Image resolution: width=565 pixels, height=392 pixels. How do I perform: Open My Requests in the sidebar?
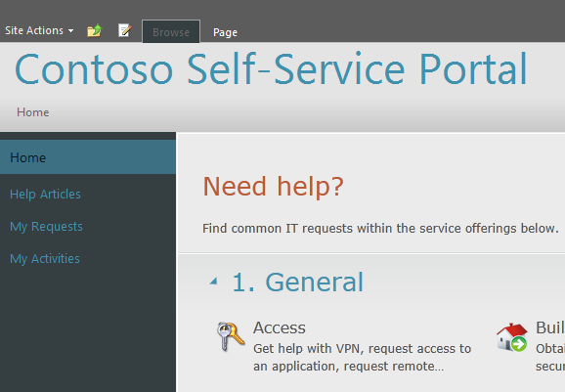pyautogui.click(x=46, y=227)
